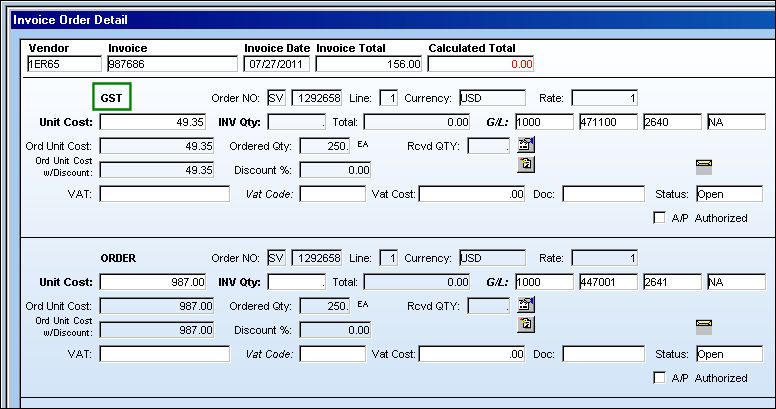Viewport: 776px width, 409px height.
Task: Click the ORDER G/L field NA
Action: click(x=736, y=282)
